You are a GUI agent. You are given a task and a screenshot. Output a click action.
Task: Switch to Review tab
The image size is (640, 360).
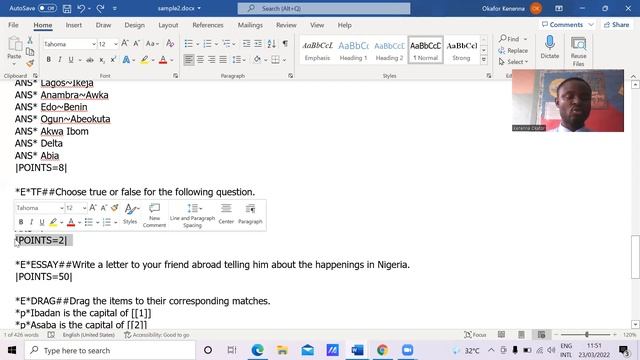(x=286, y=25)
